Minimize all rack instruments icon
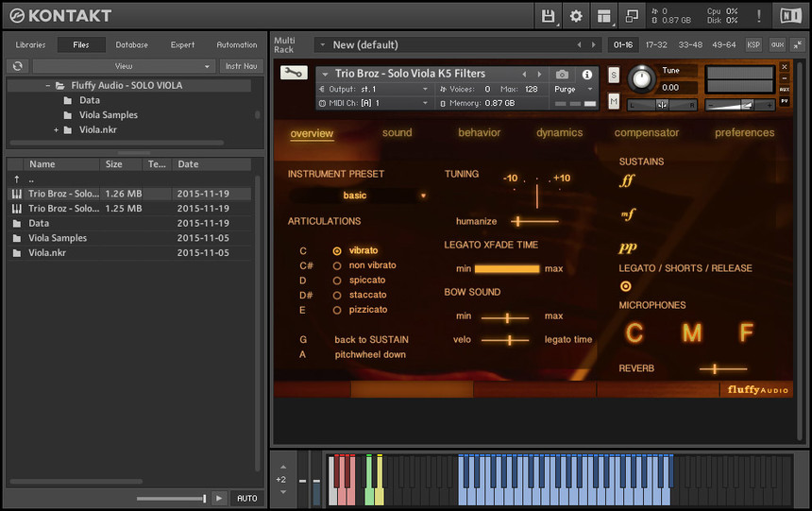812x511 pixels. coord(798,45)
